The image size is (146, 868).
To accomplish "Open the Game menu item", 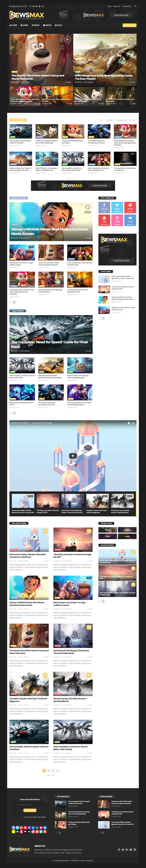I will point(25,25).
